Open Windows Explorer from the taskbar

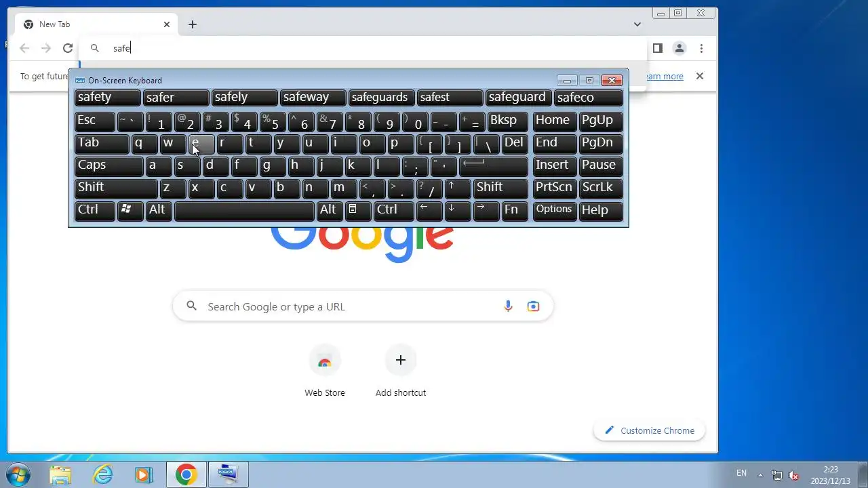click(x=60, y=474)
